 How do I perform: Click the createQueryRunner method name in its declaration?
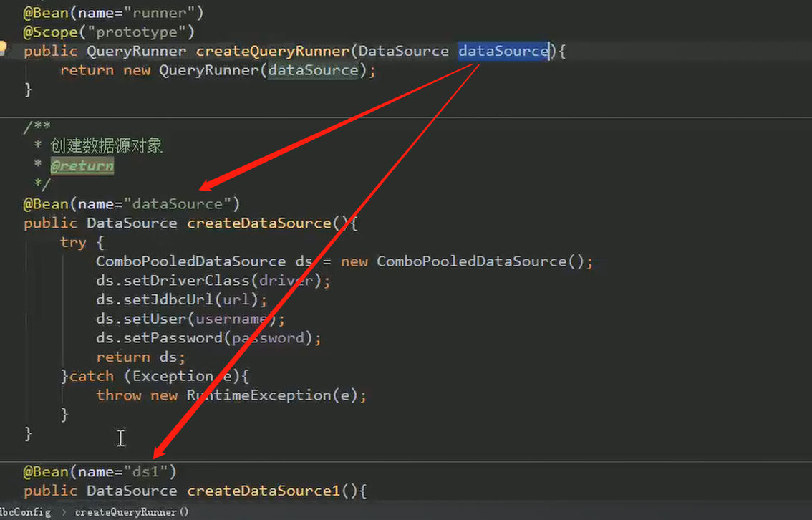273,52
